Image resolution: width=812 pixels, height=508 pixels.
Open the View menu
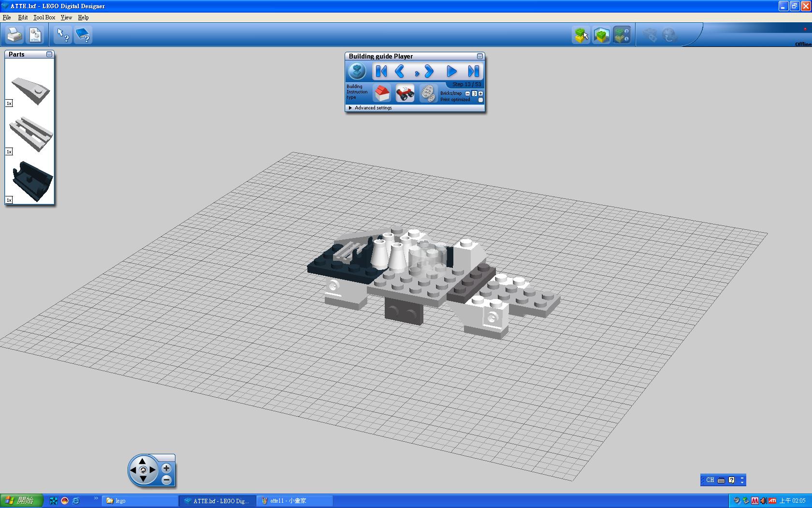66,17
